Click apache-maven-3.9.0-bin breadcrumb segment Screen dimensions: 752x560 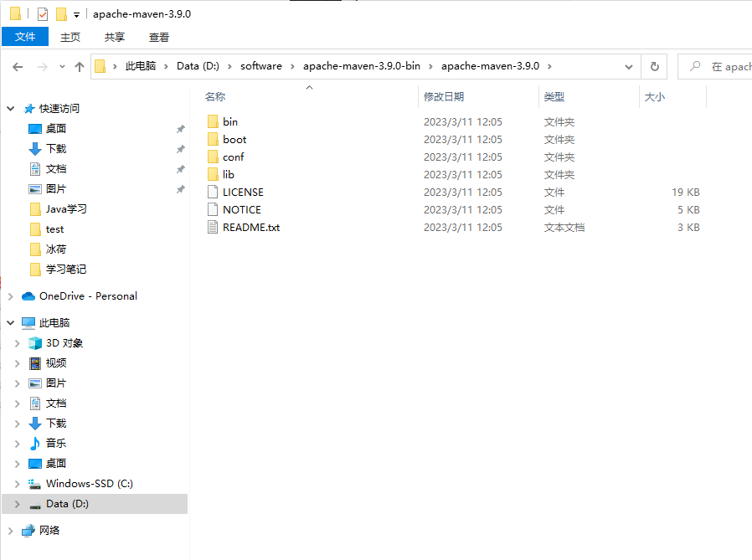(362, 66)
